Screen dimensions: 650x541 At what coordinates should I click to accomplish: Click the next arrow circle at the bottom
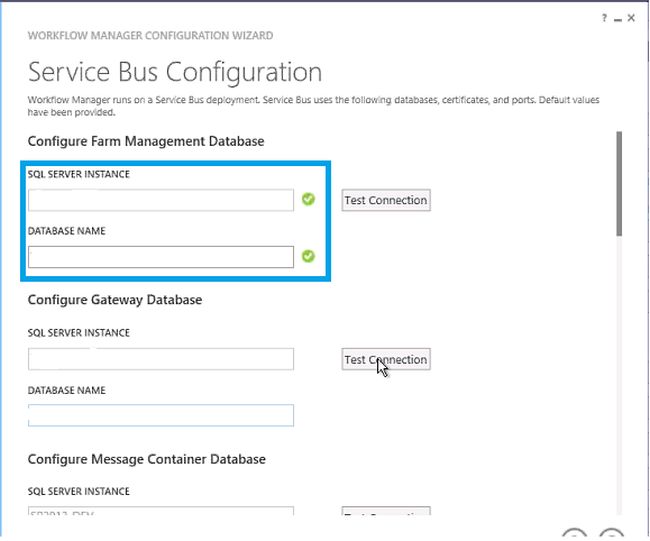tap(611, 536)
